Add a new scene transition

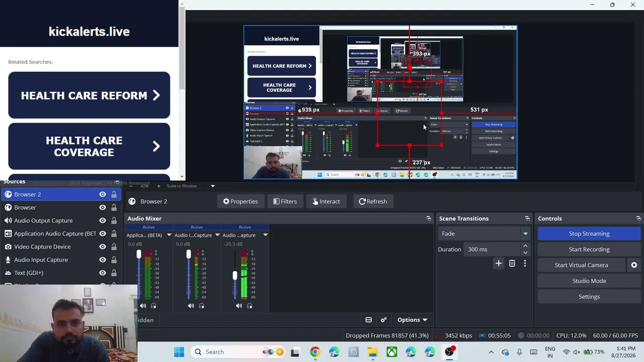tap(499, 263)
